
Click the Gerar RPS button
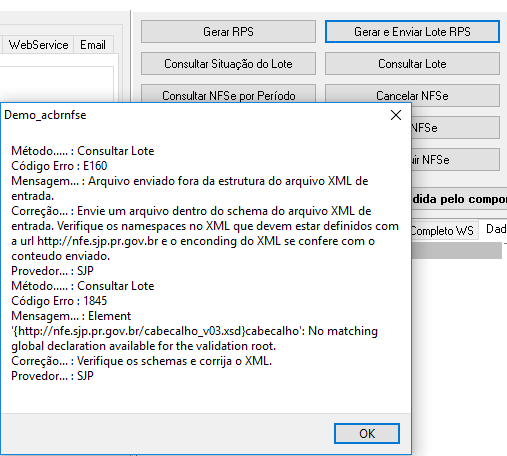click(x=228, y=32)
